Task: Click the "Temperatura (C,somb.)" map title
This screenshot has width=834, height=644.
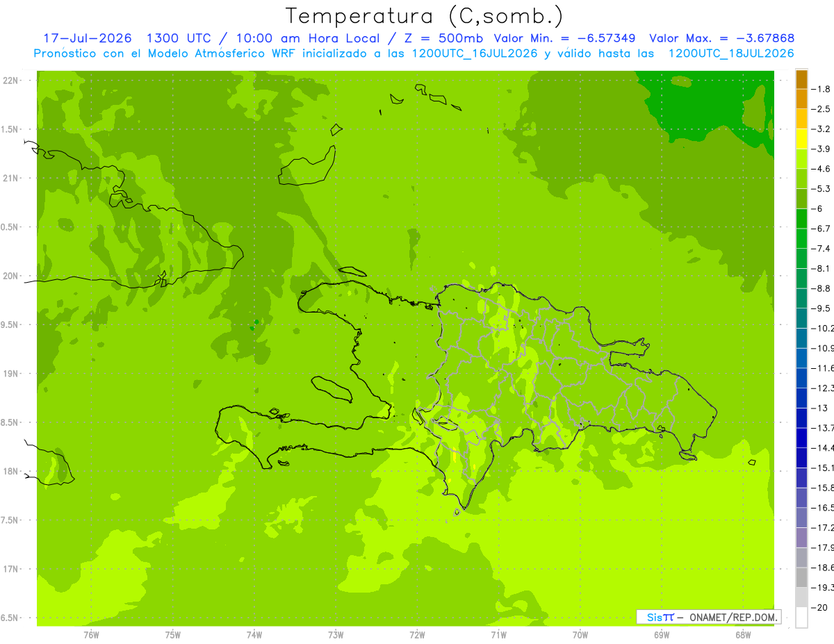Action: (424, 16)
